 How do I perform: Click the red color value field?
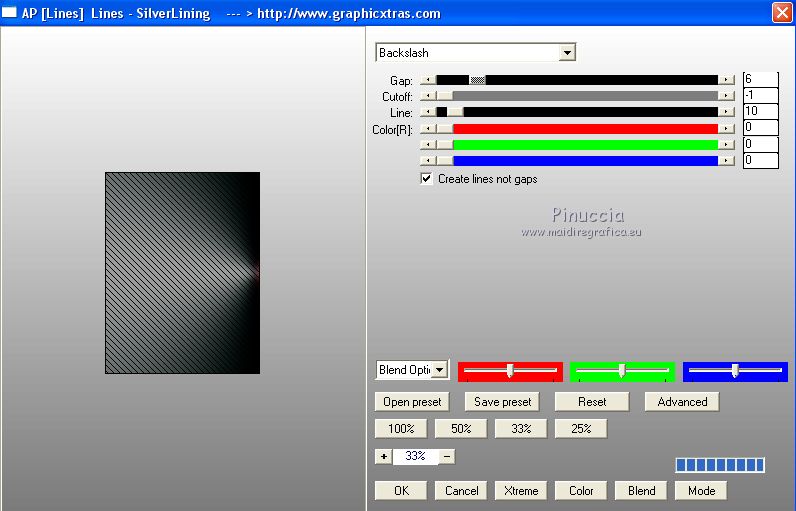click(760, 127)
